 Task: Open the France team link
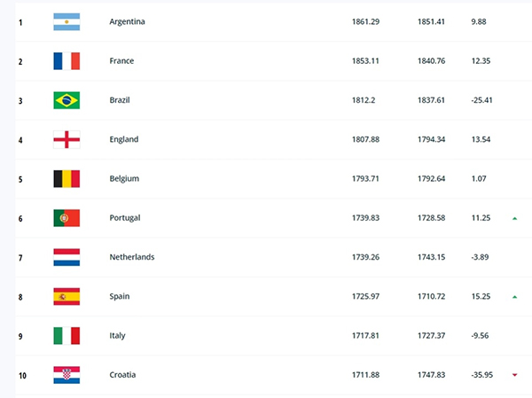click(121, 61)
